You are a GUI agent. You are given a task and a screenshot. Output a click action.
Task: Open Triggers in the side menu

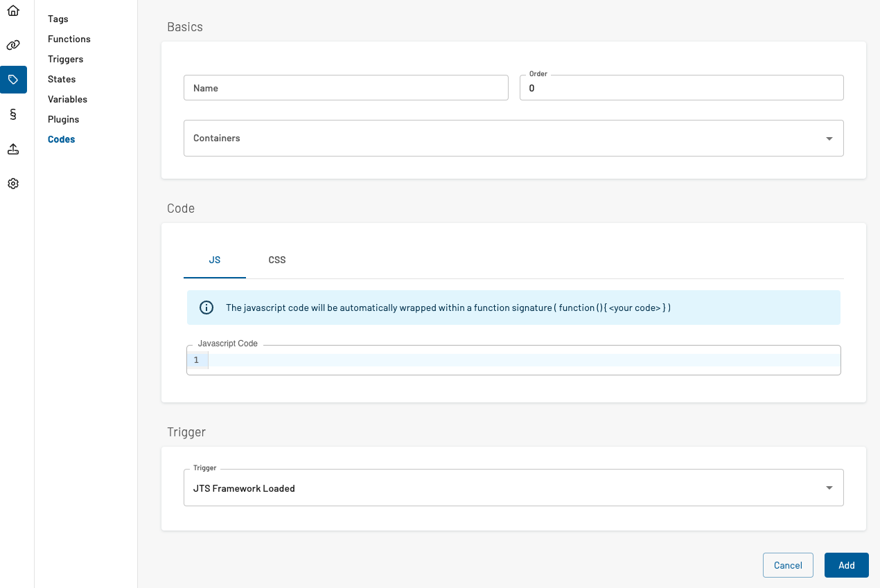66,59
